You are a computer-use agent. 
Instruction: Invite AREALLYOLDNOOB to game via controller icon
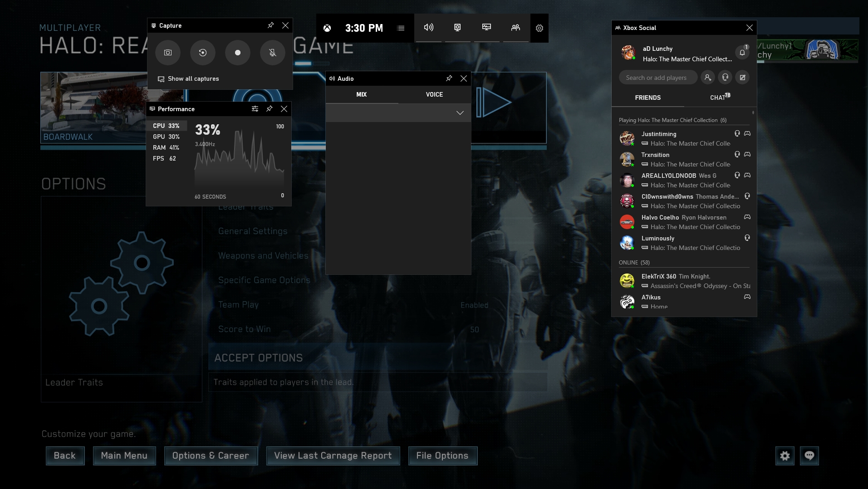pyautogui.click(x=747, y=175)
